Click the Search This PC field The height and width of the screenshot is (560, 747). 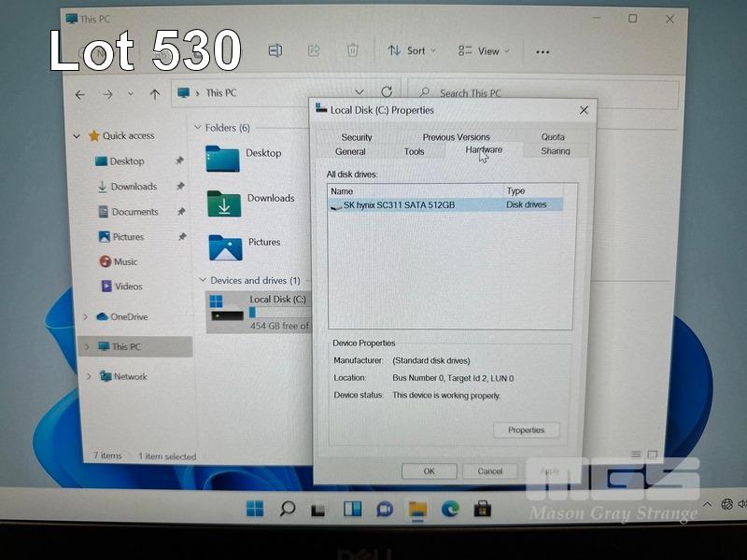(551, 93)
